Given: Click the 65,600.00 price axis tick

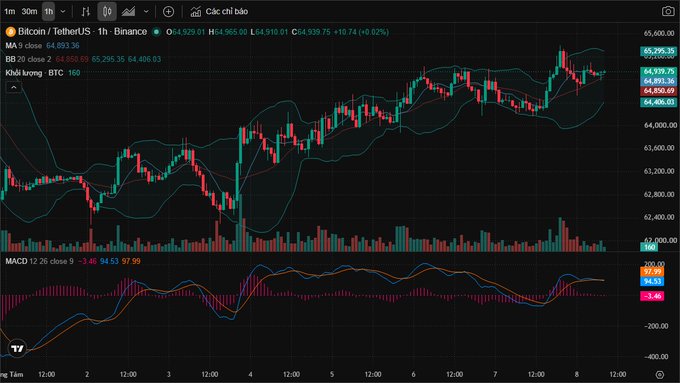Looking at the screenshot, I should pos(659,33).
